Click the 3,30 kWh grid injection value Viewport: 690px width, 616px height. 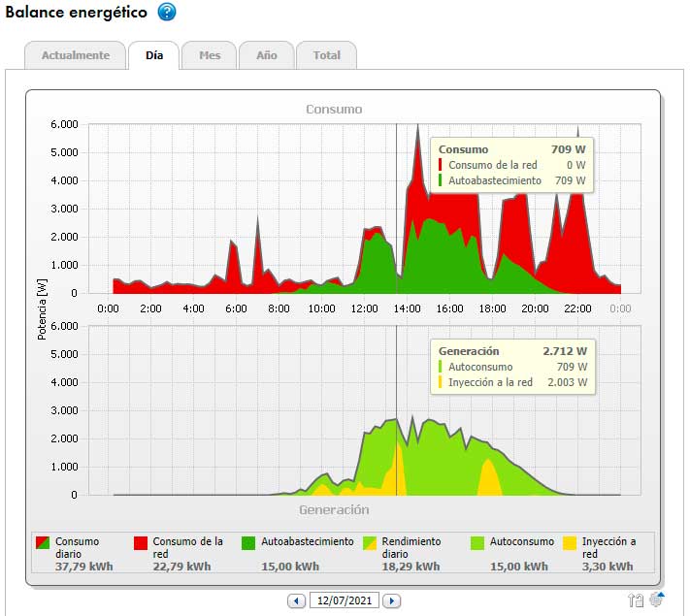608,567
